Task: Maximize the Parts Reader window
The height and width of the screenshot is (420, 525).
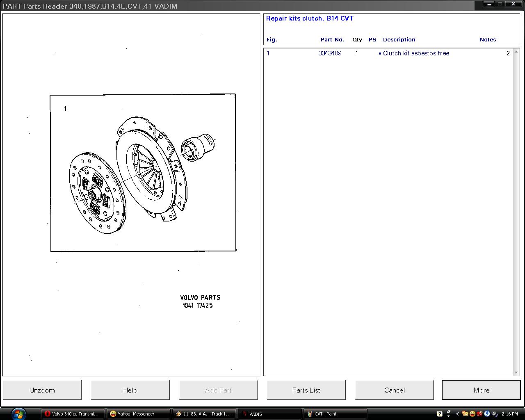Action: pos(500,4)
